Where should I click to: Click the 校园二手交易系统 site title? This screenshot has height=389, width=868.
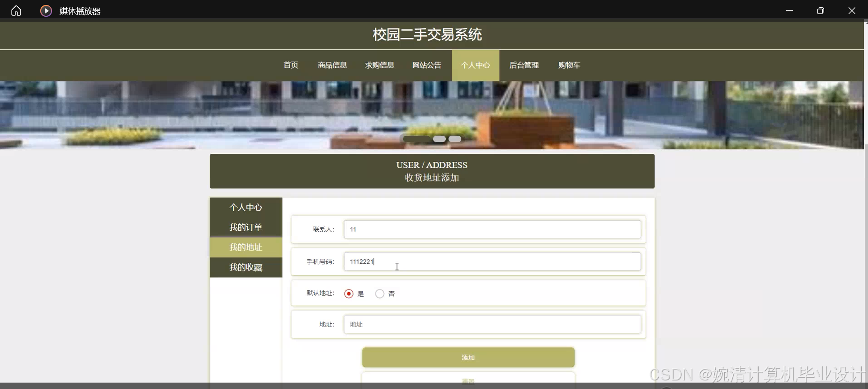[427, 34]
